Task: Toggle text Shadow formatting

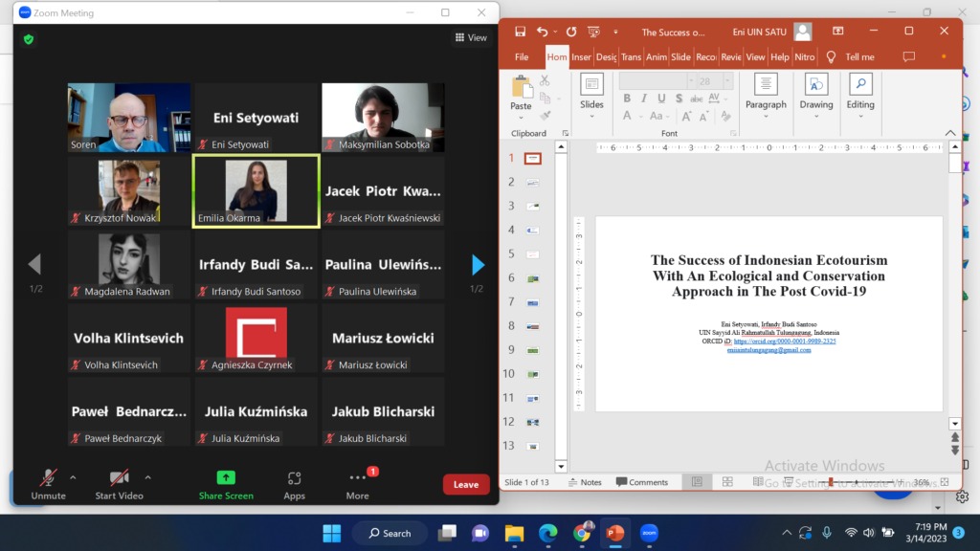Action: click(679, 99)
